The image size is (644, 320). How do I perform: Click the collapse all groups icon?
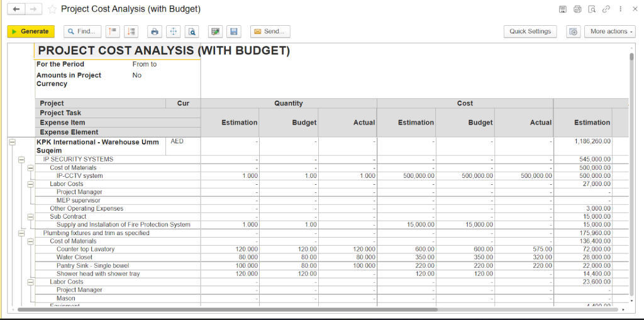click(112, 31)
